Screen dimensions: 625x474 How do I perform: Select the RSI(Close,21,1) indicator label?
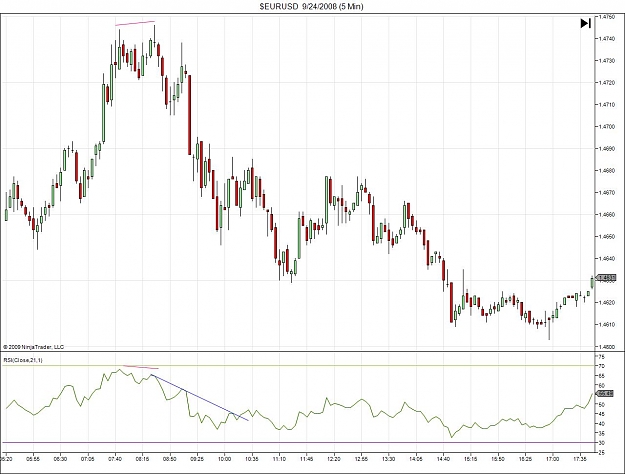click(x=23, y=360)
